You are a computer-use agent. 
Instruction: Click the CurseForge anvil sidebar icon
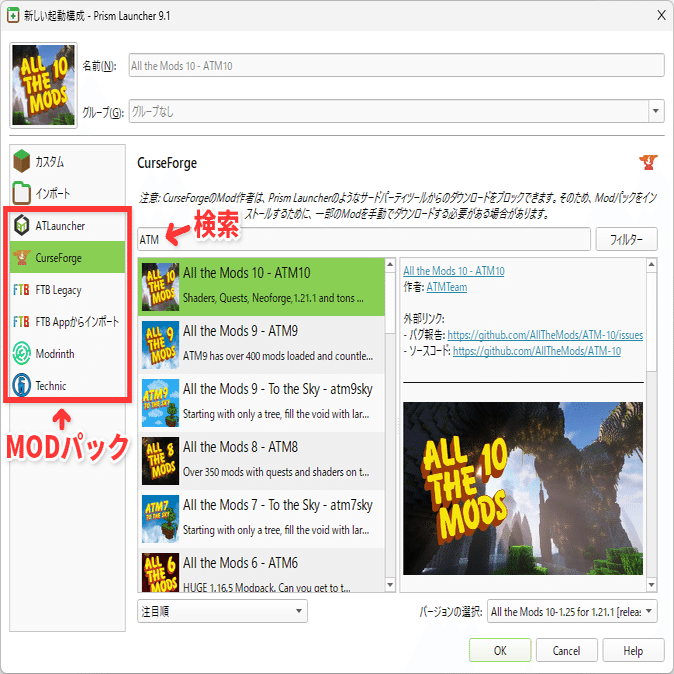click(x=21, y=257)
